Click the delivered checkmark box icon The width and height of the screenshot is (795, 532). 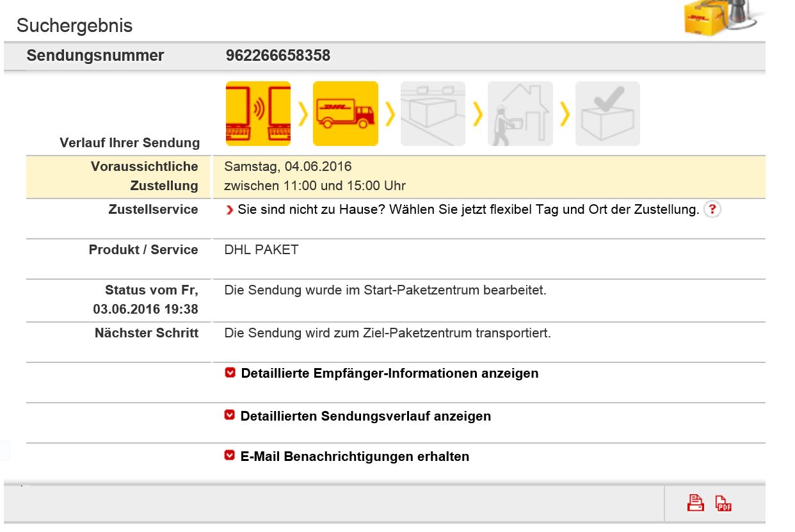607,113
